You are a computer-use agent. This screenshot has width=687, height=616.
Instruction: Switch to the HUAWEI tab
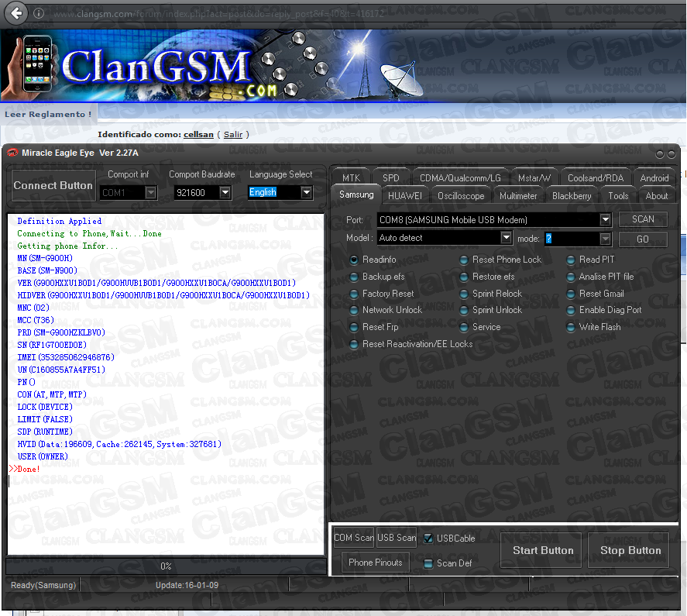(x=404, y=196)
